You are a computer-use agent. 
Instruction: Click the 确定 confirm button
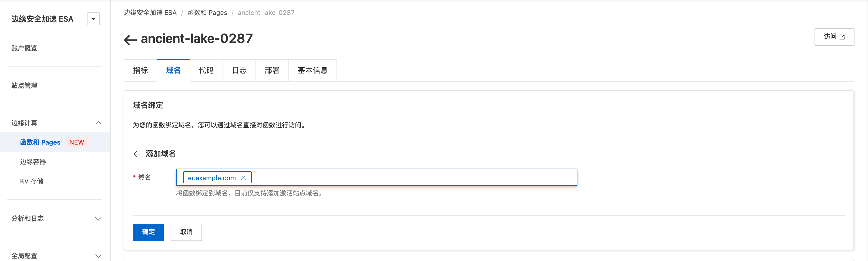coord(148,232)
